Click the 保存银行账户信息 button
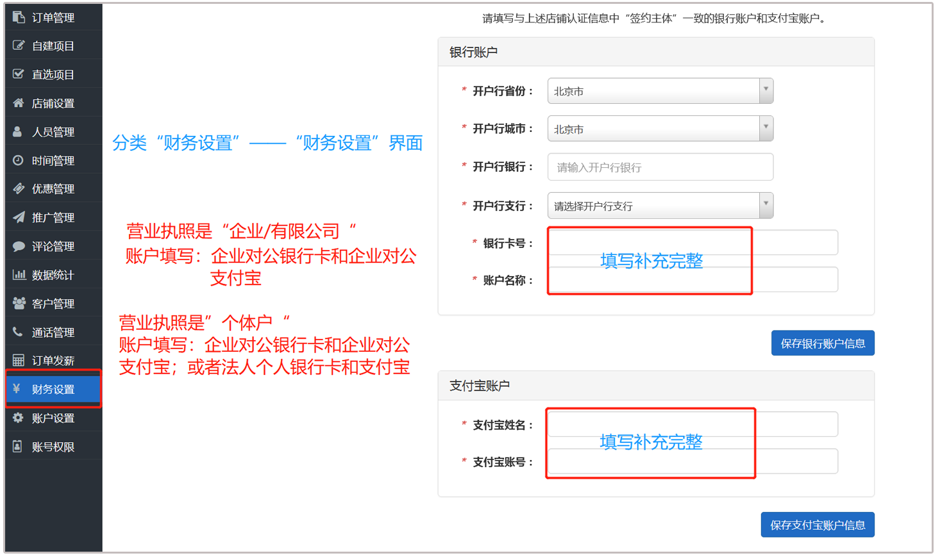This screenshot has height=560, width=949. [822, 343]
